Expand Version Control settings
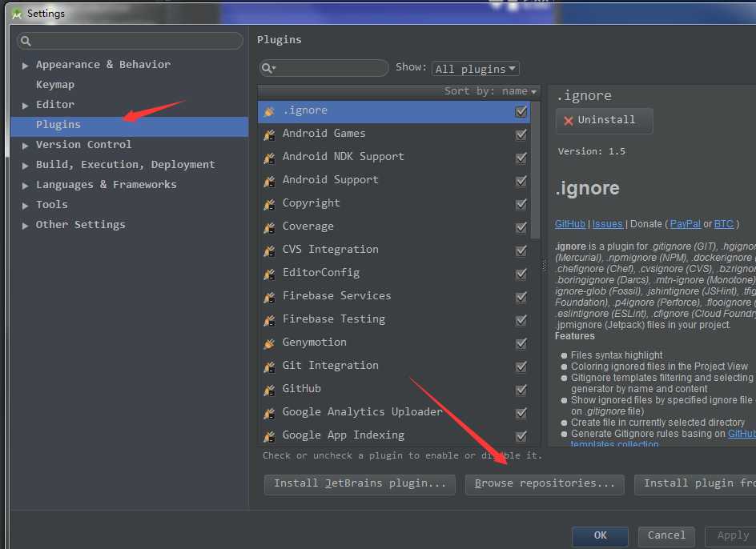This screenshot has height=549, width=756. pyautogui.click(x=25, y=146)
